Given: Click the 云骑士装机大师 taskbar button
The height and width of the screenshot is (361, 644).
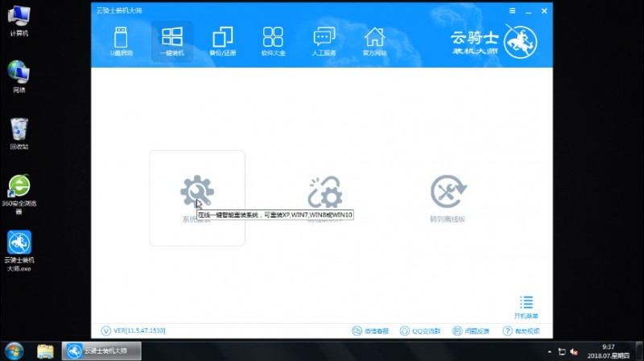Looking at the screenshot, I should pyautogui.click(x=101, y=351).
